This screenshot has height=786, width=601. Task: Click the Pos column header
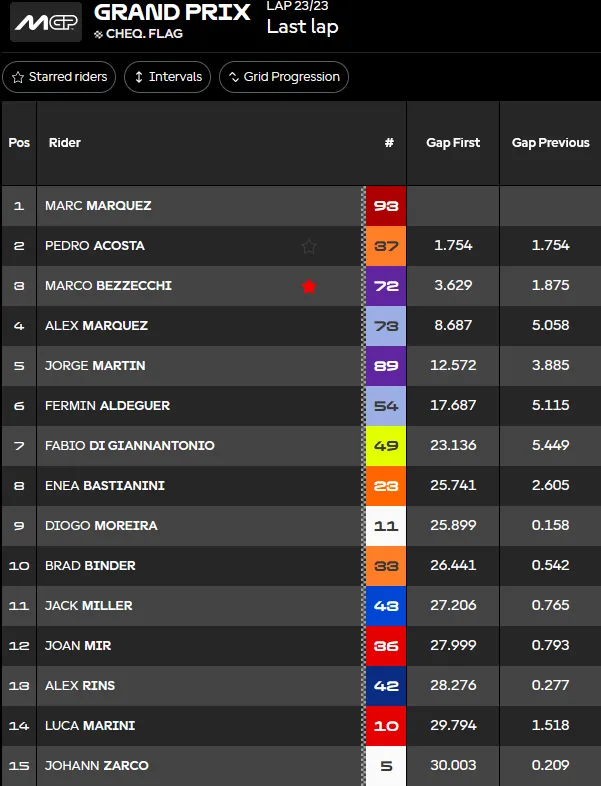tap(19, 143)
